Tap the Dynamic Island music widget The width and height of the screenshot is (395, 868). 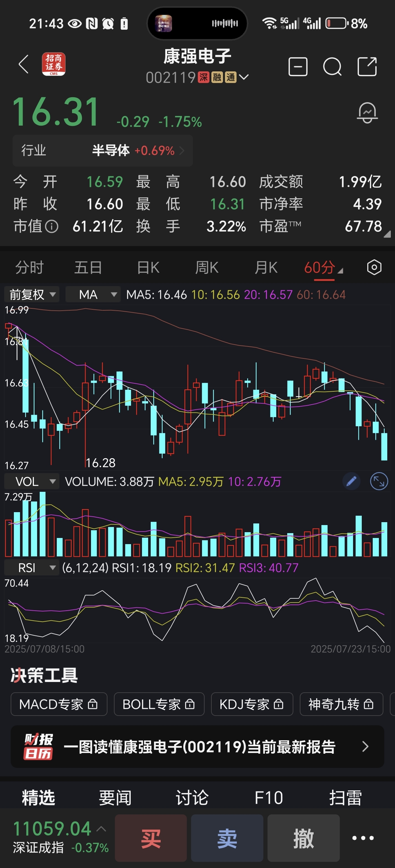[x=197, y=23]
